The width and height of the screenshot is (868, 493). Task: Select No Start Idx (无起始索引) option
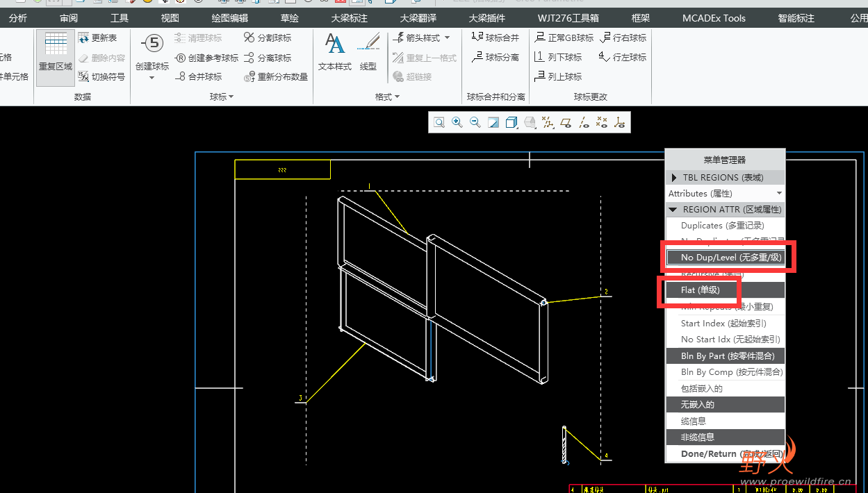point(725,340)
